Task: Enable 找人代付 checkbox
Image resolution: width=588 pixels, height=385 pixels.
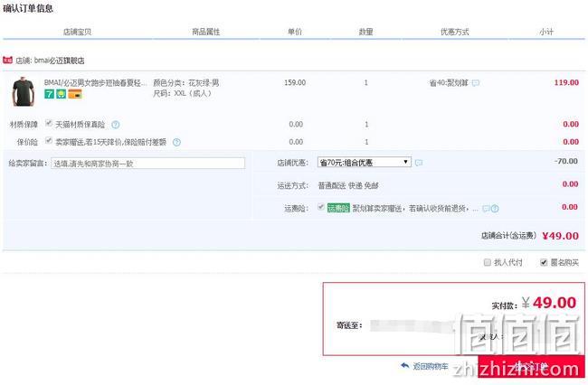Action: (x=487, y=262)
